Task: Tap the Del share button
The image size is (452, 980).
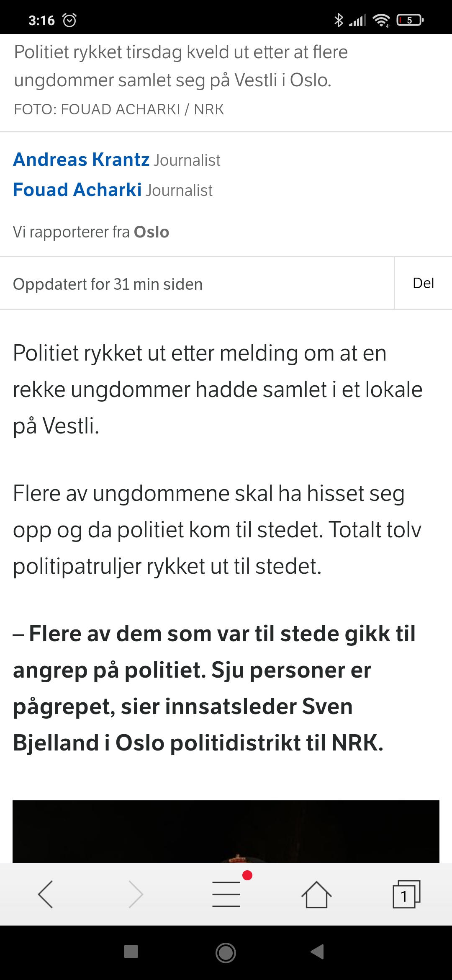Action: click(423, 283)
